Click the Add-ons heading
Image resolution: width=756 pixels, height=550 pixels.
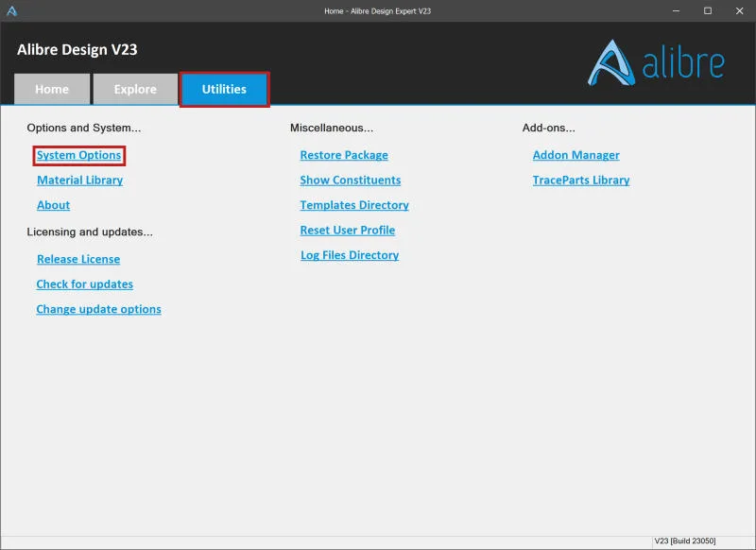(x=549, y=128)
